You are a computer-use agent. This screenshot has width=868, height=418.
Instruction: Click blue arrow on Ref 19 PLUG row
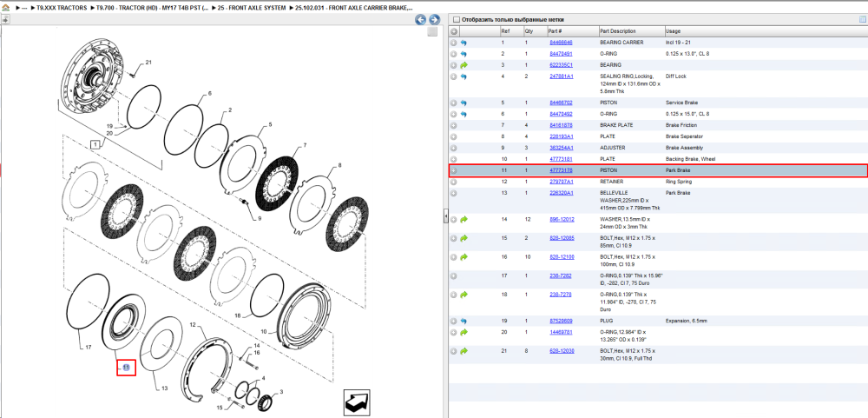tap(464, 321)
